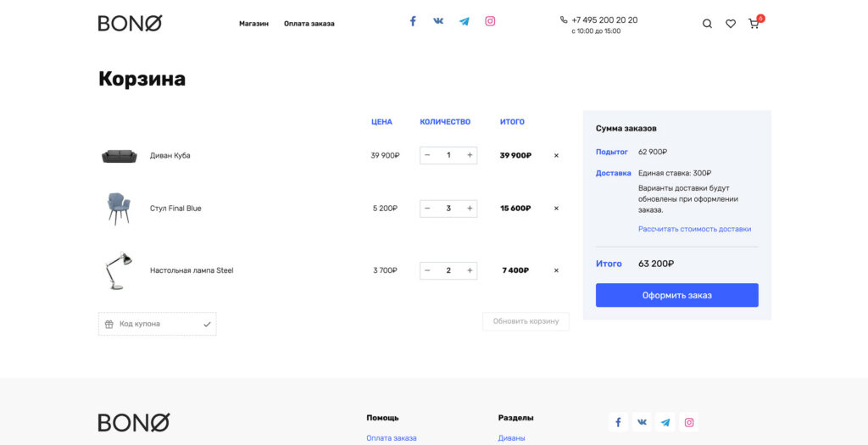
Task: Click the 5 200₽ unit price
Action: pyautogui.click(x=386, y=209)
